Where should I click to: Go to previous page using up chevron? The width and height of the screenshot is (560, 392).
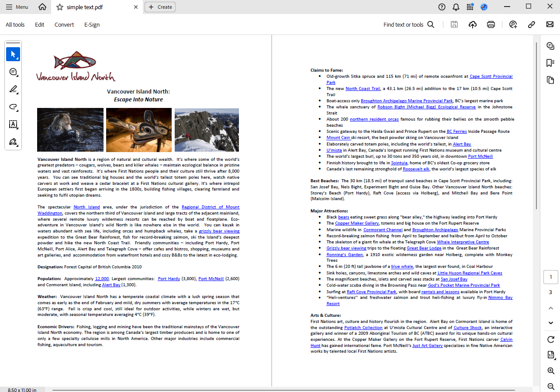coord(550,308)
